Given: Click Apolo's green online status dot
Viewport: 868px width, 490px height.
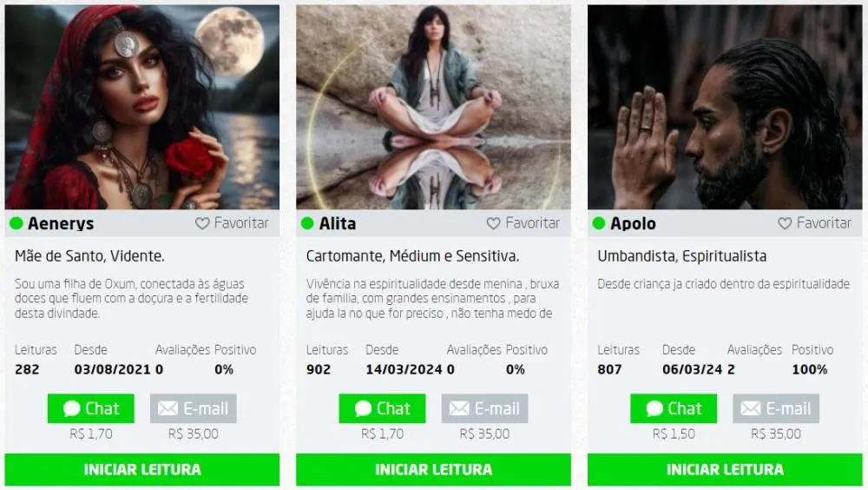Looking at the screenshot, I should [x=598, y=223].
